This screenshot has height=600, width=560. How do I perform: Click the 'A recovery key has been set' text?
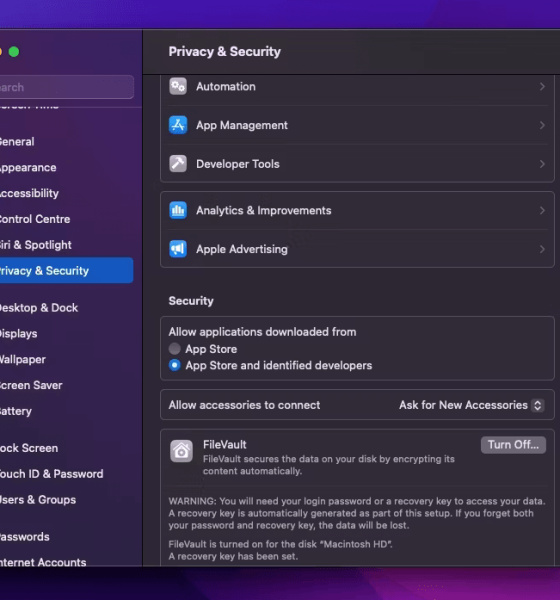[233, 556]
